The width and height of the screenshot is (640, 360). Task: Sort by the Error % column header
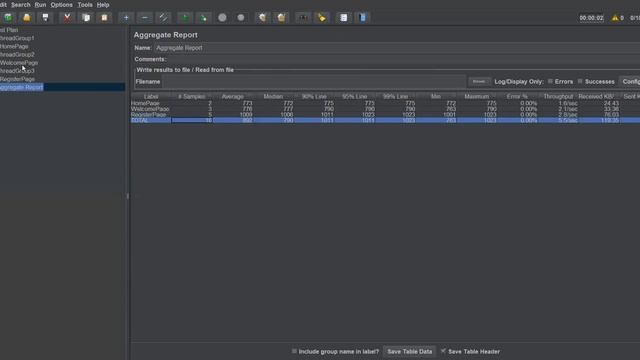click(x=518, y=96)
